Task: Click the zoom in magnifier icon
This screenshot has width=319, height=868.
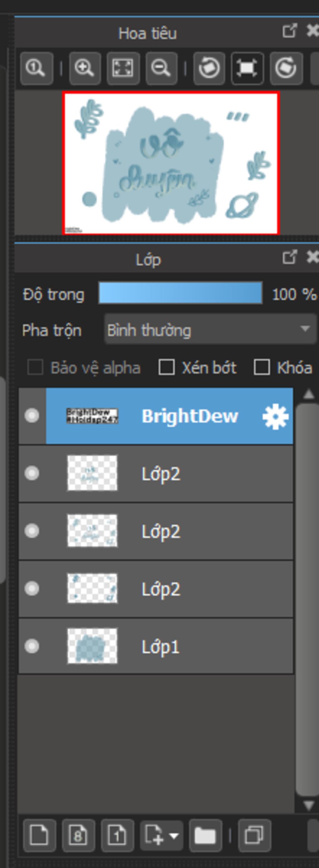Action: [x=85, y=68]
